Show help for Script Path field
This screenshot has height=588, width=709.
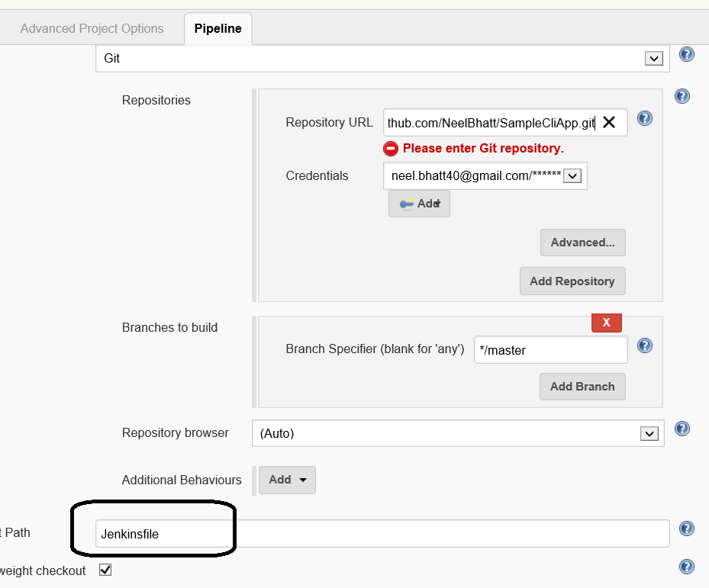[x=686, y=529]
